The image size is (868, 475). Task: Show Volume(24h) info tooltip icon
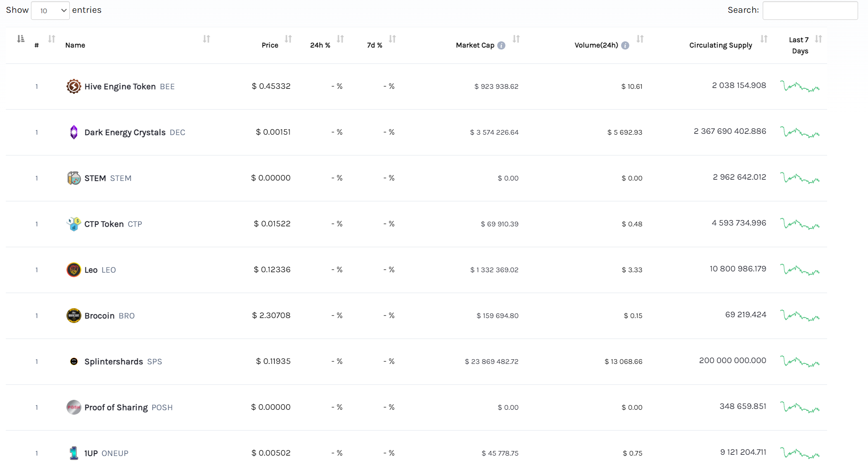pyautogui.click(x=625, y=45)
